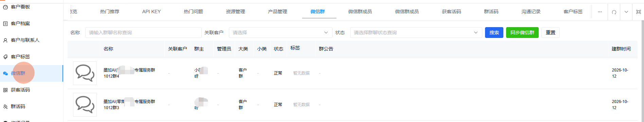Open 客户档案 label in the sidebar menu
This screenshot has width=644, height=122.
[20, 23]
